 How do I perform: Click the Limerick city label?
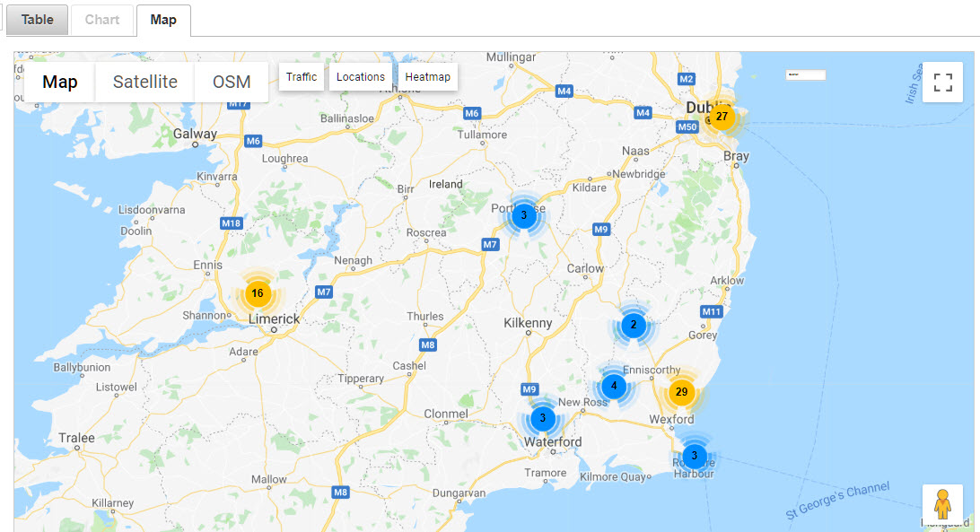point(275,318)
